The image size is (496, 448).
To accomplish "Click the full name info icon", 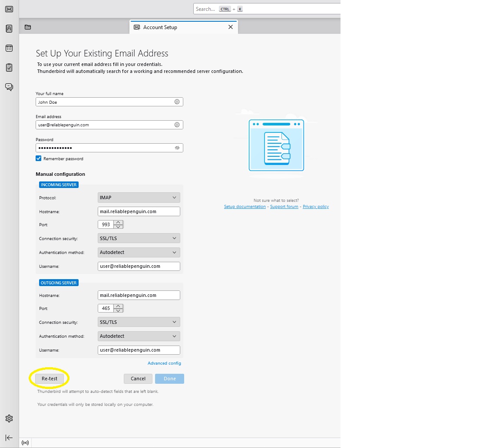I will tap(177, 102).
